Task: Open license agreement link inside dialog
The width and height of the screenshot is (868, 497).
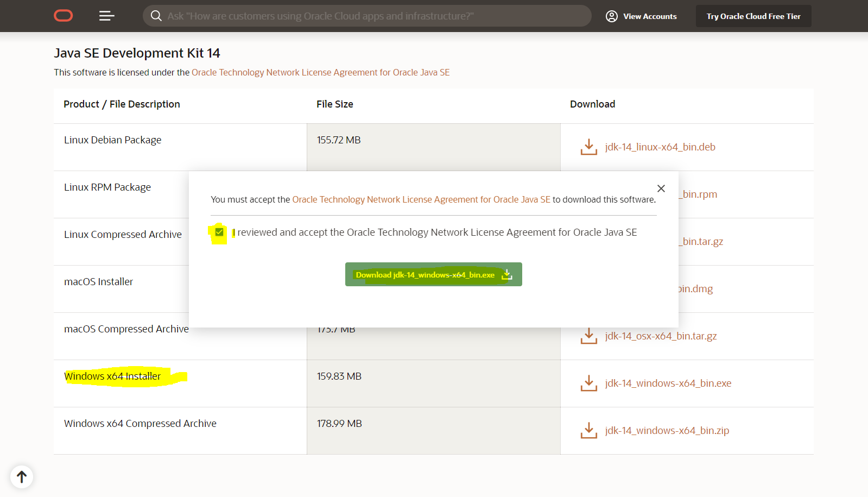Action: pyautogui.click(x=421, y=199)
